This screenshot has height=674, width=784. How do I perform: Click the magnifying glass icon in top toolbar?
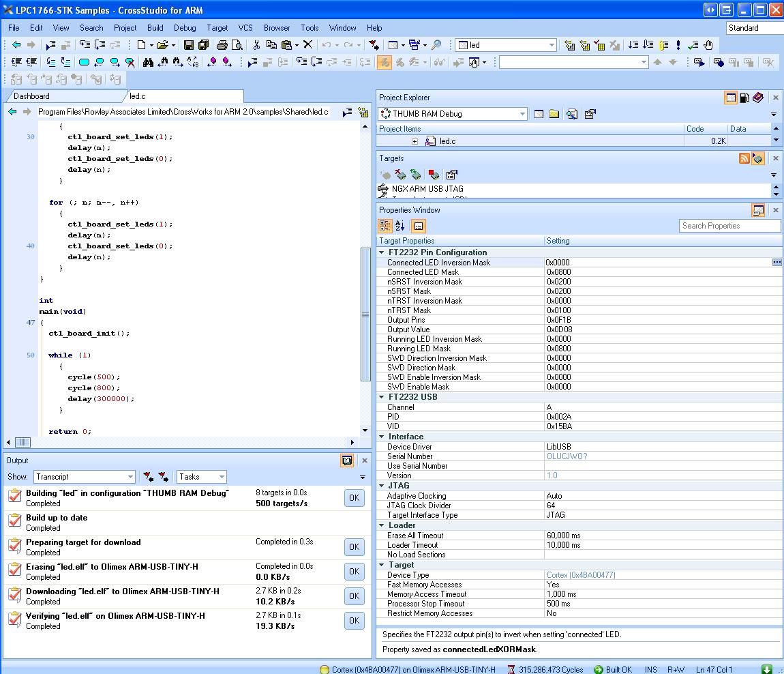click(436, 45)
